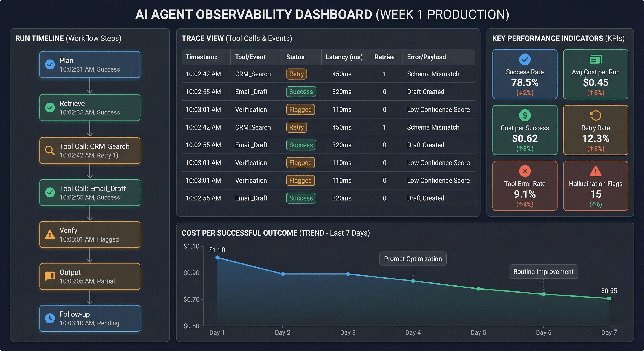Screen dimensions: 644x351
Task: Click the alert triangle icon on Hallucination Flags card
Action: point(595,171)
